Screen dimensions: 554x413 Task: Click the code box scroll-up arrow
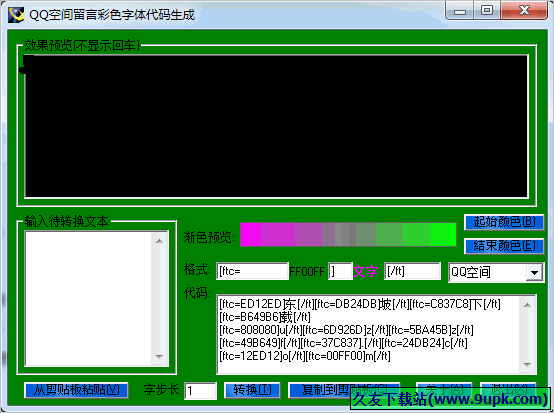point(527,305)
